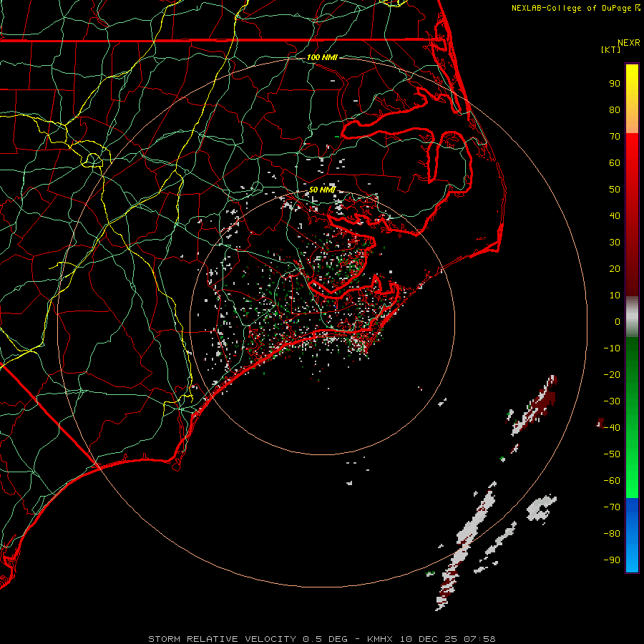Click the 90 tick label on the scale

[614, 83]
